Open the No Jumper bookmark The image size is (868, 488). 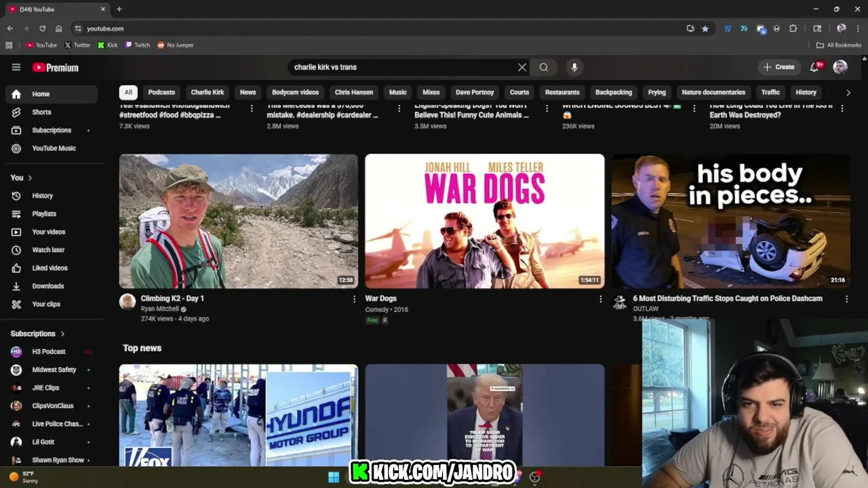click(x=176, y=45)
